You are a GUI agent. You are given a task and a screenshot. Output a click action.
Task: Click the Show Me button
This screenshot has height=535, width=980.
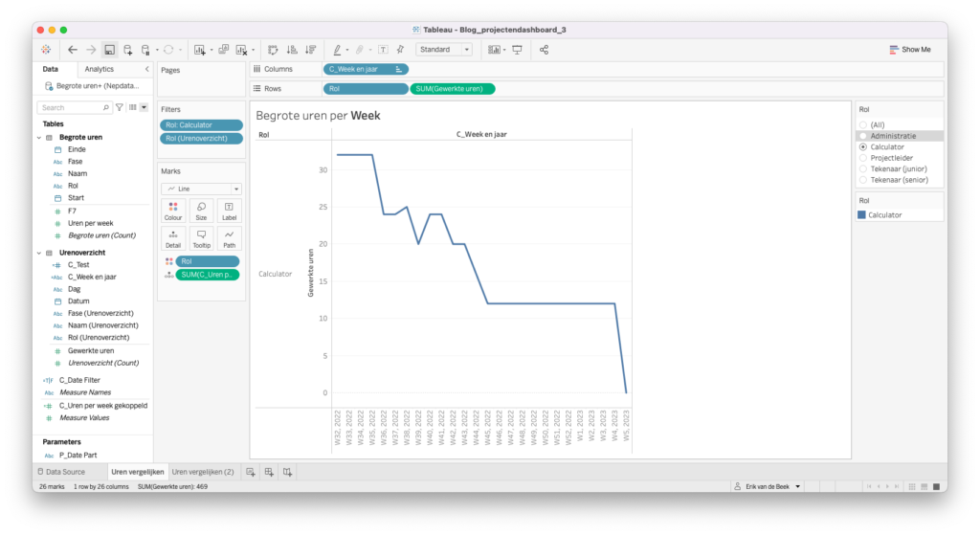pos(909,50)
